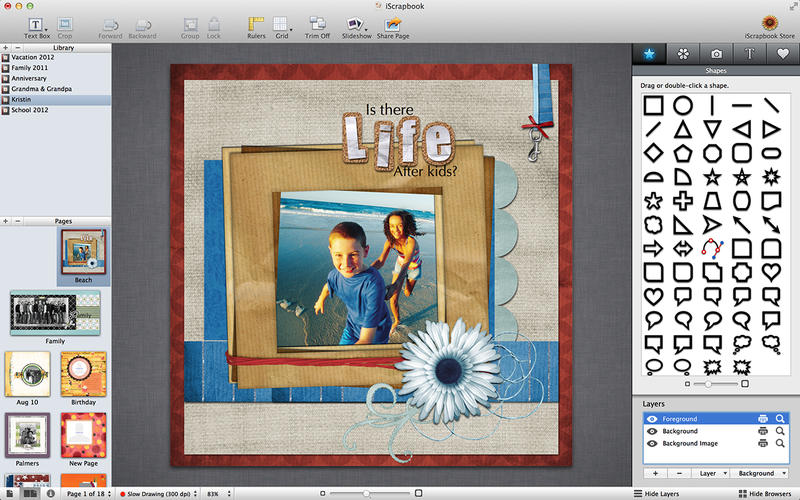Click the print icon for Background layer
Screen dimensions: 800x500
(x=762, y=431)
